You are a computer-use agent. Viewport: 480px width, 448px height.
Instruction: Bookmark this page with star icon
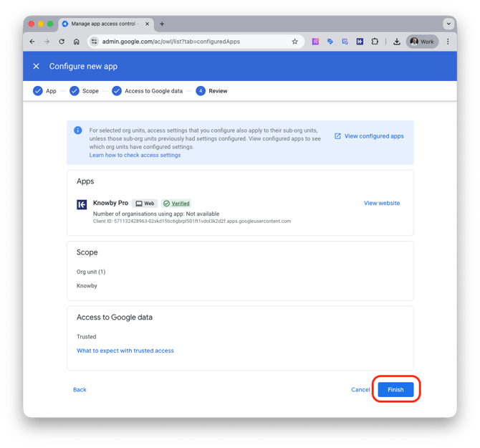pos(294,42)
